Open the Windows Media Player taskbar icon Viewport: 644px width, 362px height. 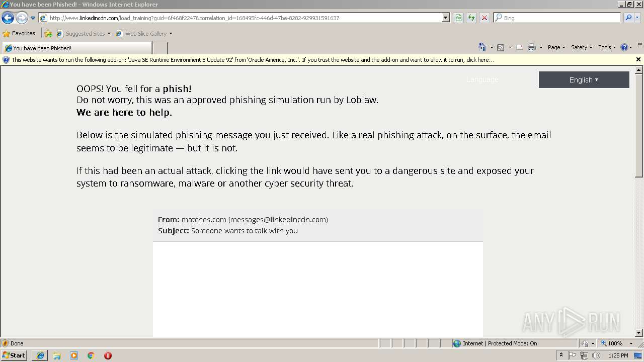tap(74, 355)
